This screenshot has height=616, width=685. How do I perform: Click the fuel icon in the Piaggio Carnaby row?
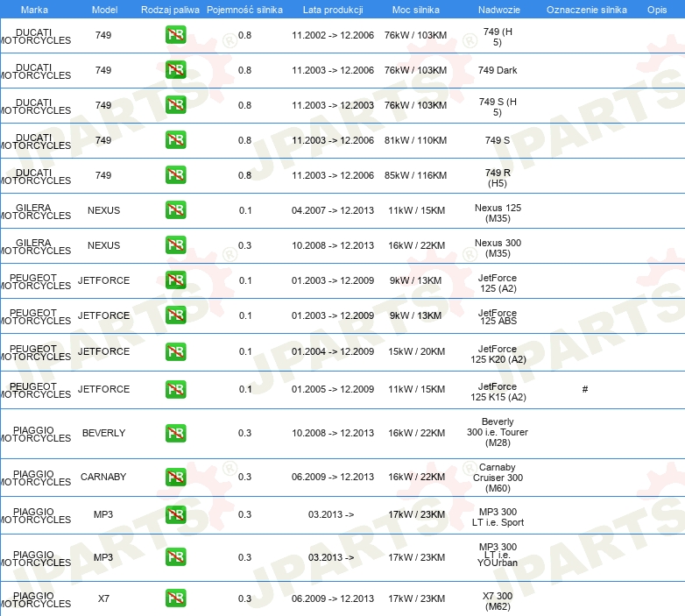coord(175,477)
